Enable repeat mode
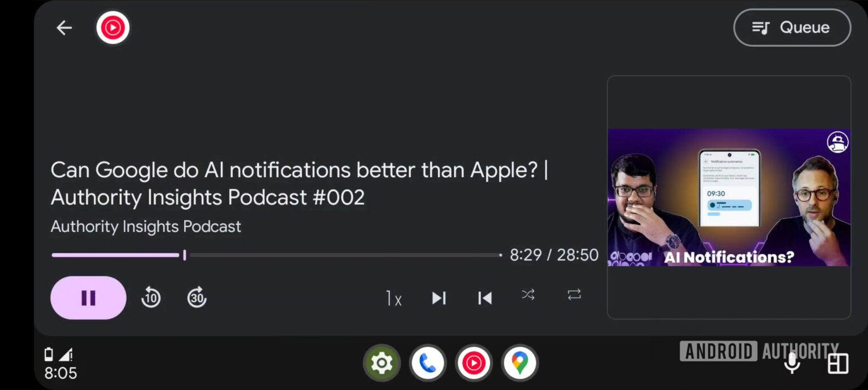Screen dimensions: 868x390 point(574,295)
